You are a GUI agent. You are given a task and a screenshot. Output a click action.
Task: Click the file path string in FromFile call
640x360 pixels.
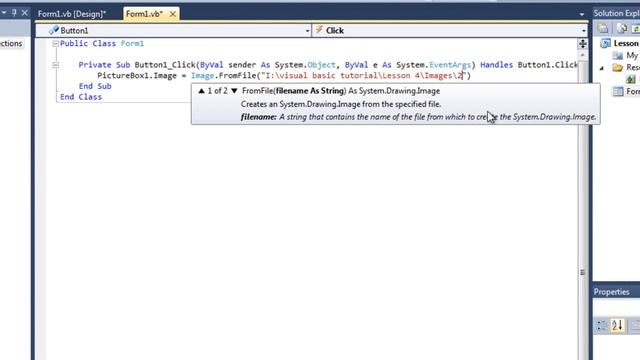click(364, 76)
